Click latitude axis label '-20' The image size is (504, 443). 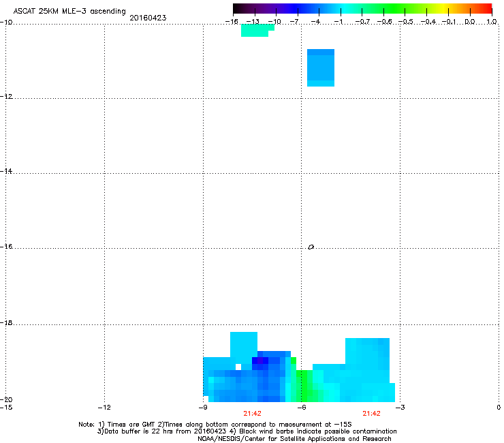6,399
